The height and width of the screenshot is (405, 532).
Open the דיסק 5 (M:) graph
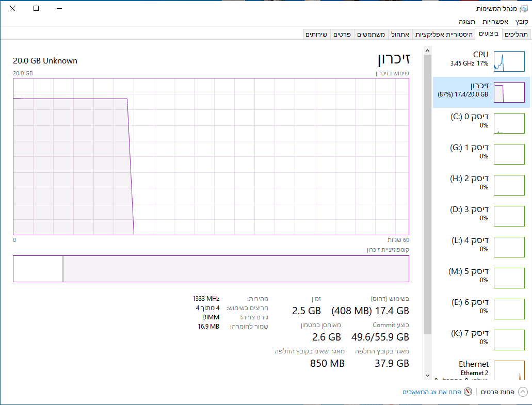(x=509, y=278)
